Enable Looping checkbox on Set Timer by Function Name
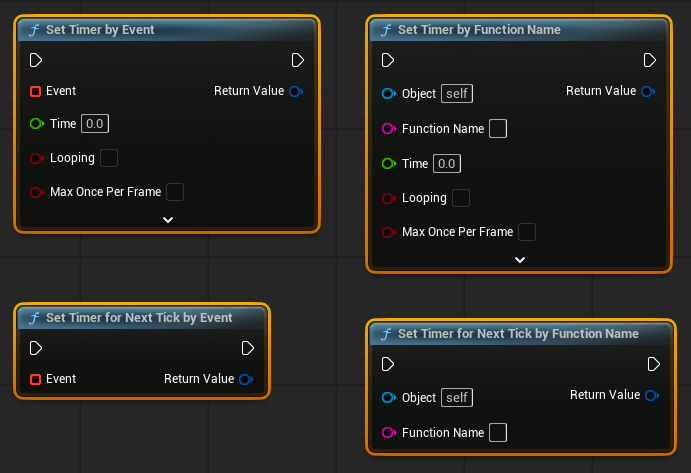 click(x=461, y=198)
